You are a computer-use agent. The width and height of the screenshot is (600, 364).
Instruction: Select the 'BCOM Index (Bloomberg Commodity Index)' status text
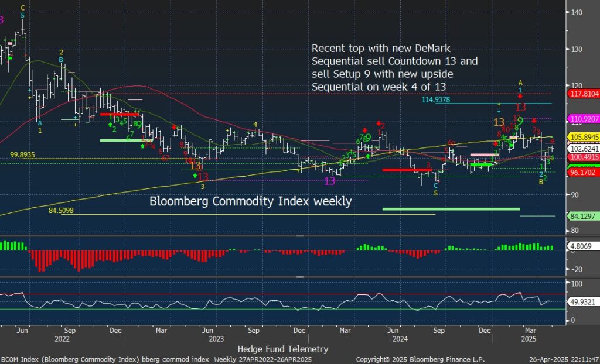coord(70,360)
